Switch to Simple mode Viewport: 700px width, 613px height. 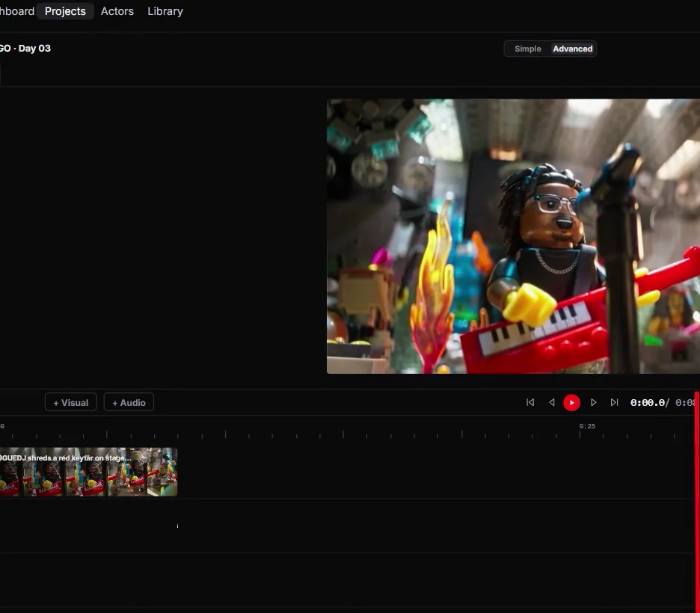coord(528,49)
